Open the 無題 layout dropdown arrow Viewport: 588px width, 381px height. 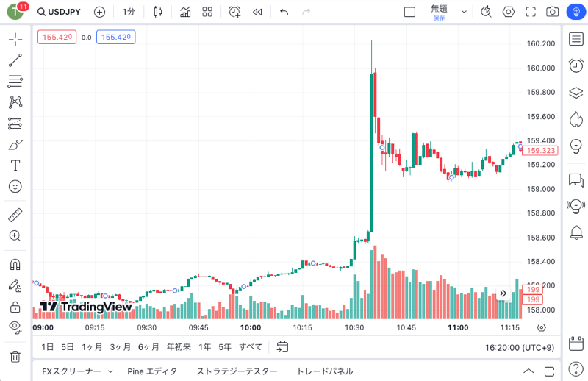464,12
